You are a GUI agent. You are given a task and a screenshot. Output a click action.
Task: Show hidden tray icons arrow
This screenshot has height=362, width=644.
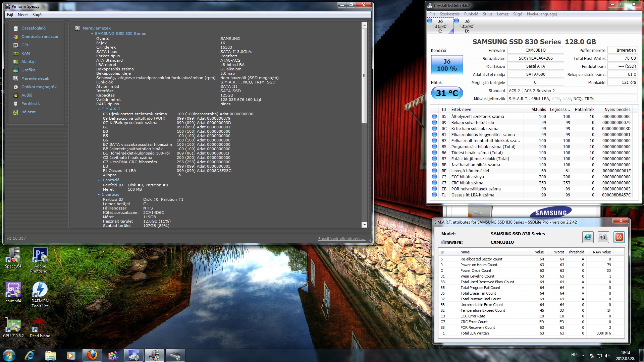583,356
